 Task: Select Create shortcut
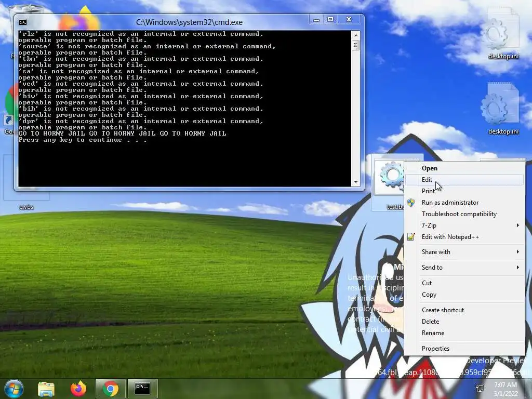click(464, 310)
